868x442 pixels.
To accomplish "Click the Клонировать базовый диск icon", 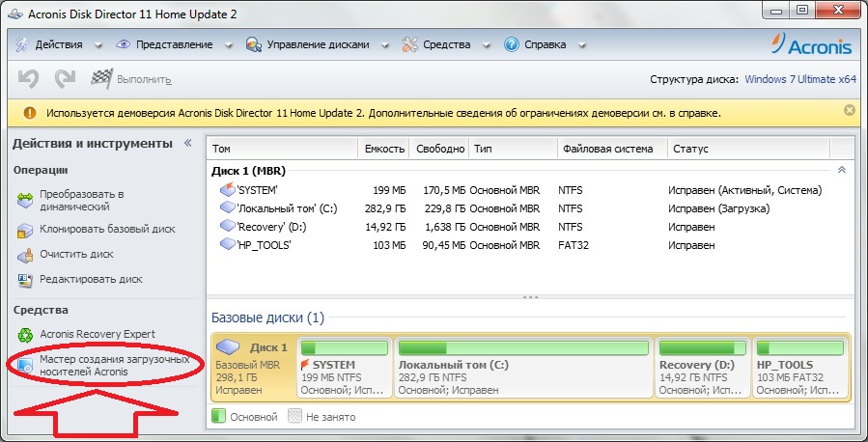I will tap(25, 230).
